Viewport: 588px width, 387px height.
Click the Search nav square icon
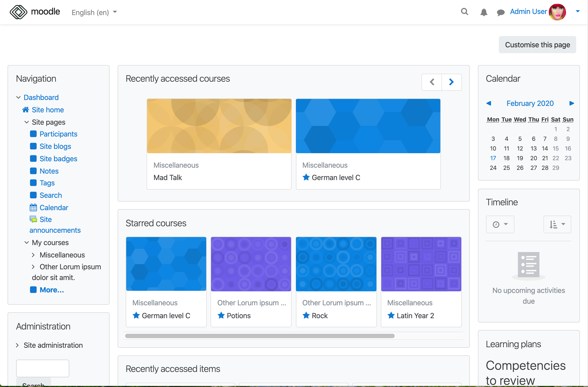pos(33,195)
